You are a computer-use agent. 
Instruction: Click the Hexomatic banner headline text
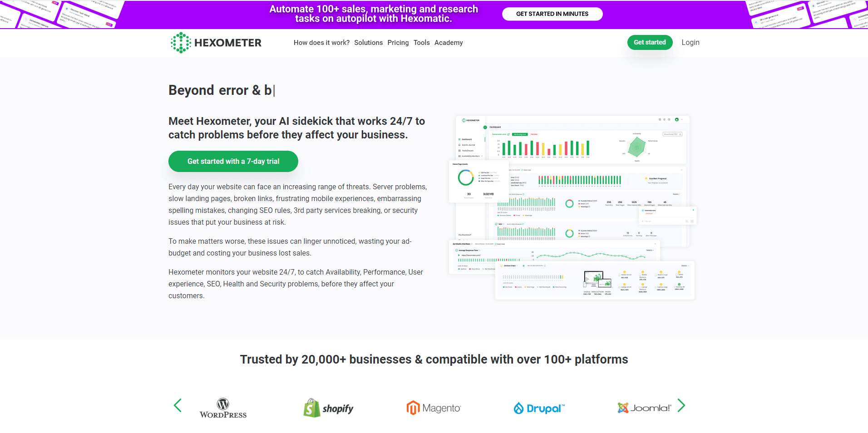(x=374, y=14)
